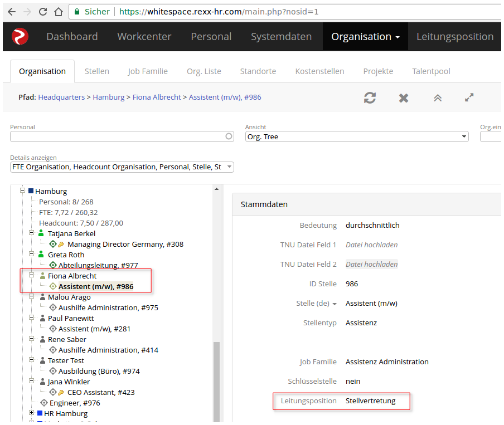Select Aushilfe Administration, #414 in tree

(108, 350)
